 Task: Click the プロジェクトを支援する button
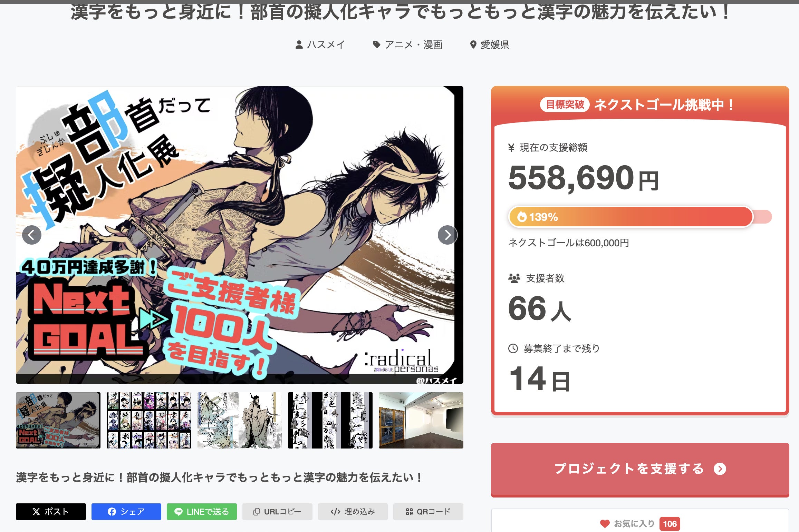640,469
